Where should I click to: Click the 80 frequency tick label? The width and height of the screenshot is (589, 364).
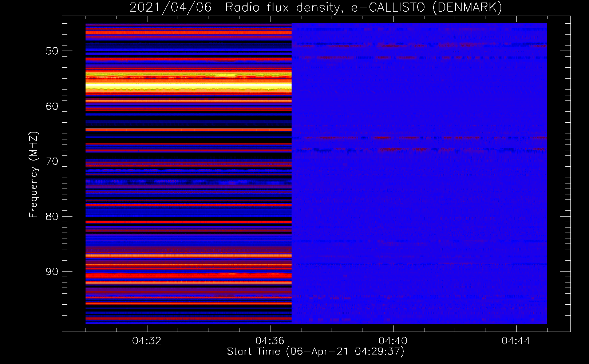click(52, 217)
